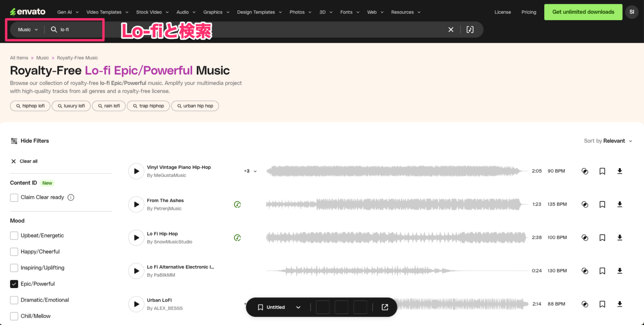The height and width of the screenshot is (325, 644).
Task: Open the Pricing page link
Action: click(529, 12)
